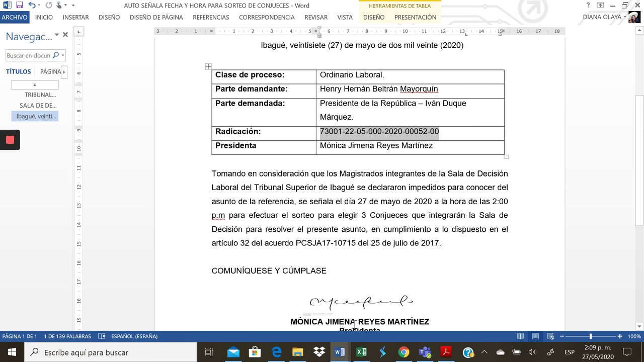Click the navigation search magnifier icon
This screenshot has width=644, height=362.
(55, 55)
